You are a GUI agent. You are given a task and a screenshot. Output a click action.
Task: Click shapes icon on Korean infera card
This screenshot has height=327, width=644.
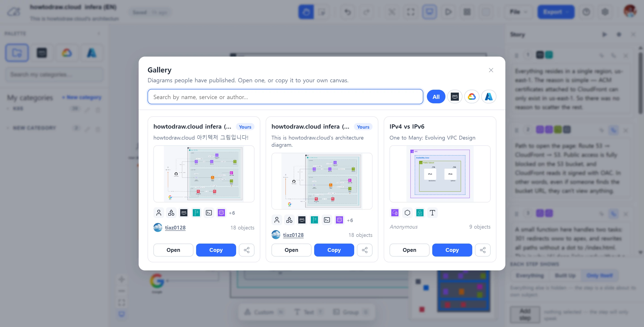171,213
